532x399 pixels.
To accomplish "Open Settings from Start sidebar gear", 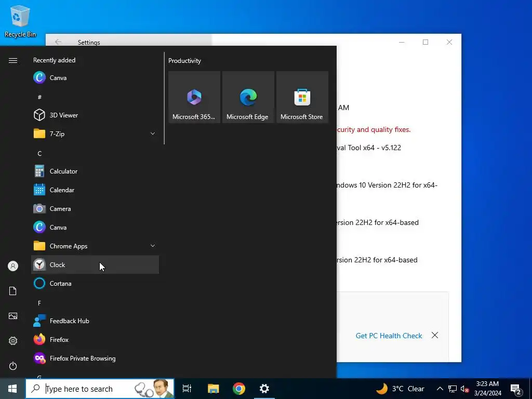I will [13, 341].
